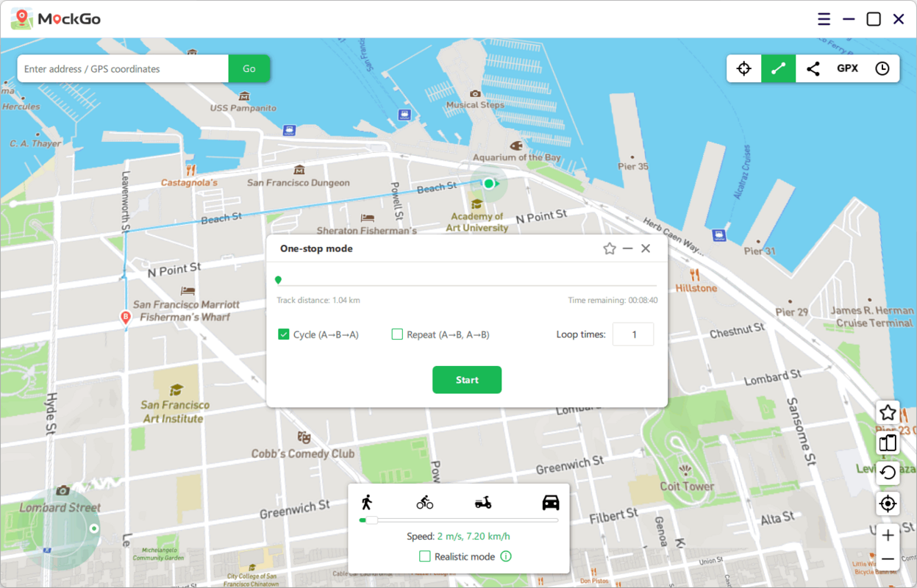This screenshot has height=588, width=917.
Task: Click Track distance: 1.04 km text
Action: pos(318,300)
